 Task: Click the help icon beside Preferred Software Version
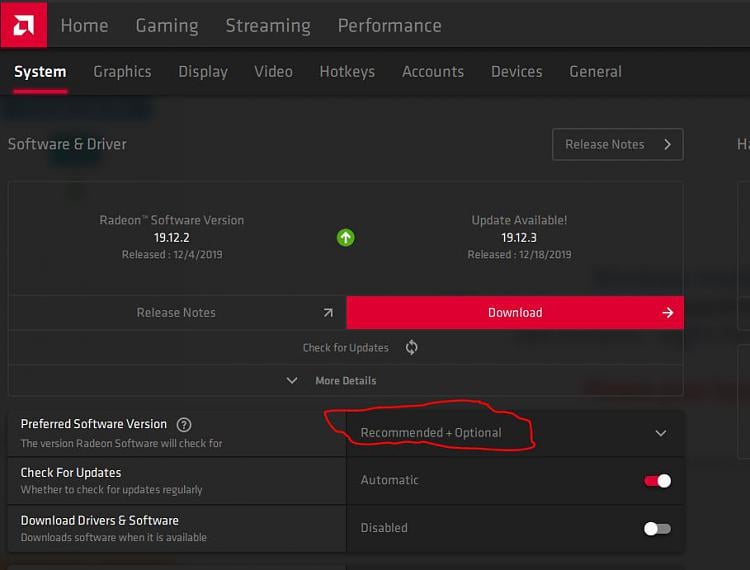tap(184, 425)
